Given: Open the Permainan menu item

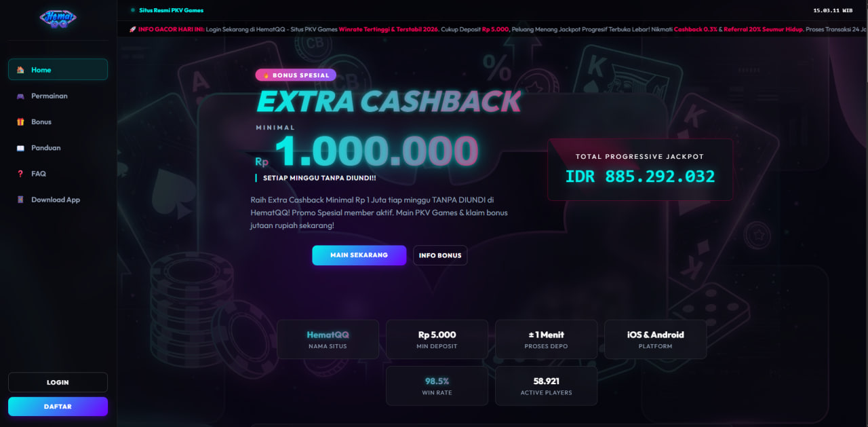Looking at the screenshot, I should click(x=49, y=96).
